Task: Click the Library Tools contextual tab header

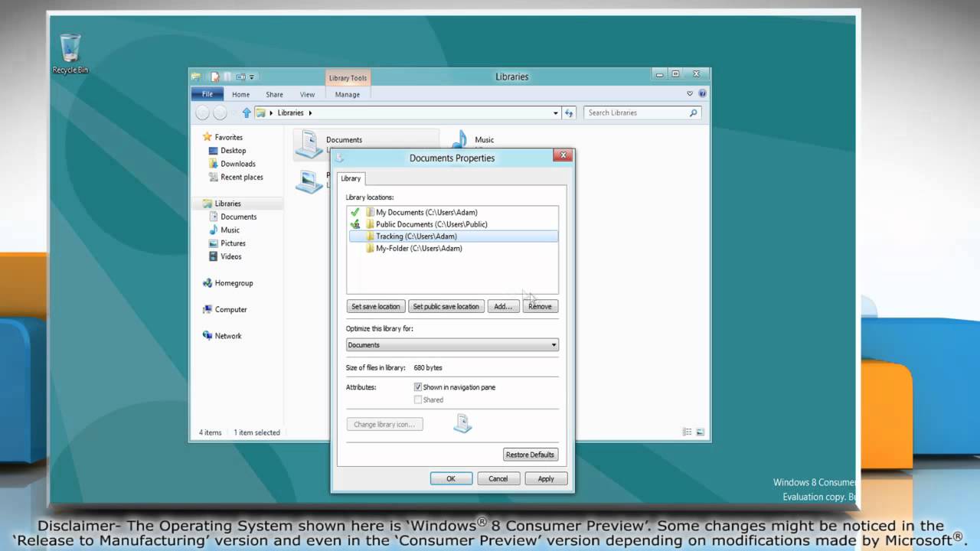Action: (348, 77)
